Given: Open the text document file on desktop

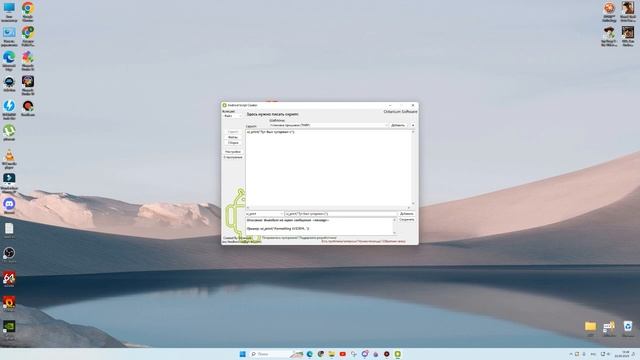Looking at the screenshot, I should [x=9, y=230].
